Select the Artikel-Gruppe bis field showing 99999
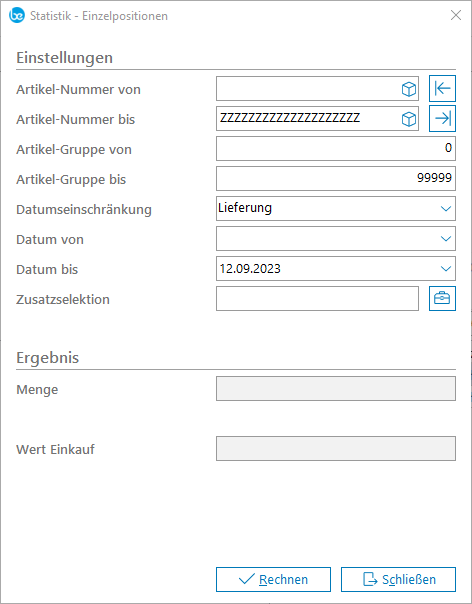Image resolution: width=472 pixels, height=604 pixels. 336,178
